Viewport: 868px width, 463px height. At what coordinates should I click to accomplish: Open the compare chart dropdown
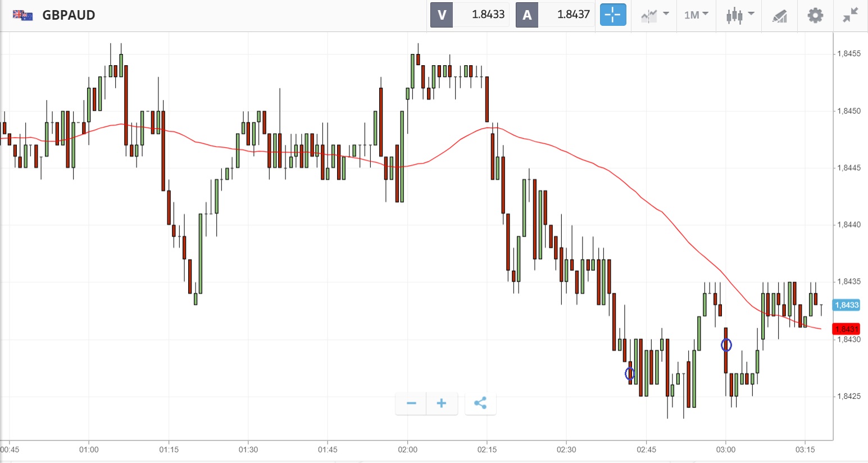(655, 15)
